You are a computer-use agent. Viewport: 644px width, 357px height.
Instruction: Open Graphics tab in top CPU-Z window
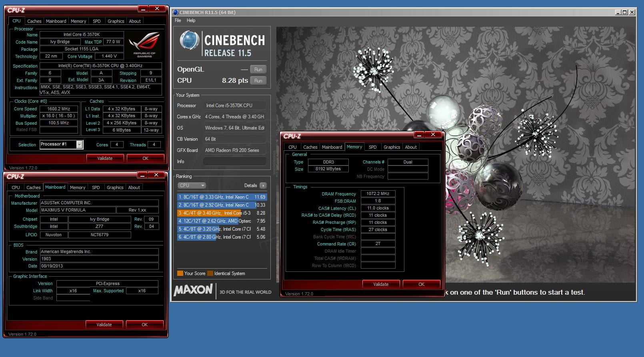click(x=116, y=21)
